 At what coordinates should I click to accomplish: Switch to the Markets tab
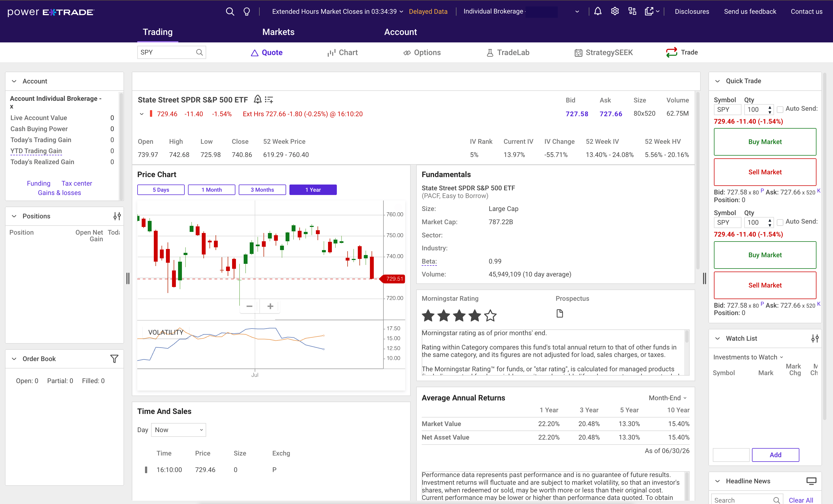coord(278,32)
